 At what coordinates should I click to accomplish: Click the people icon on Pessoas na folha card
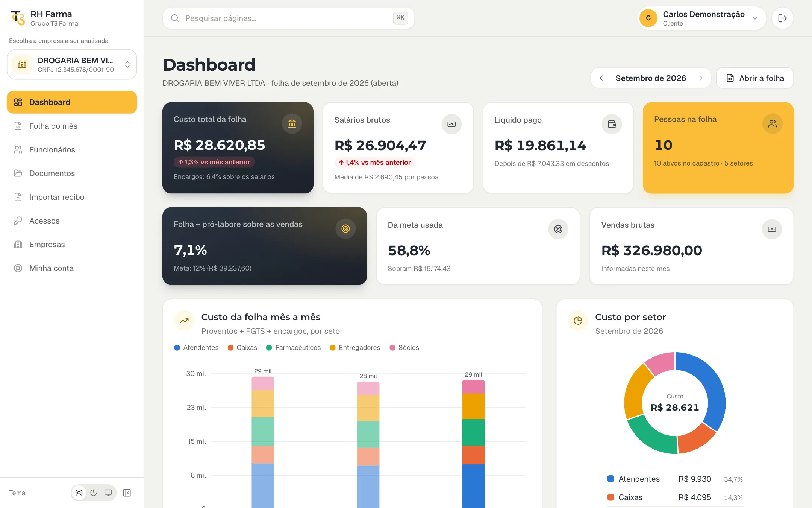[x=772, y=123]
